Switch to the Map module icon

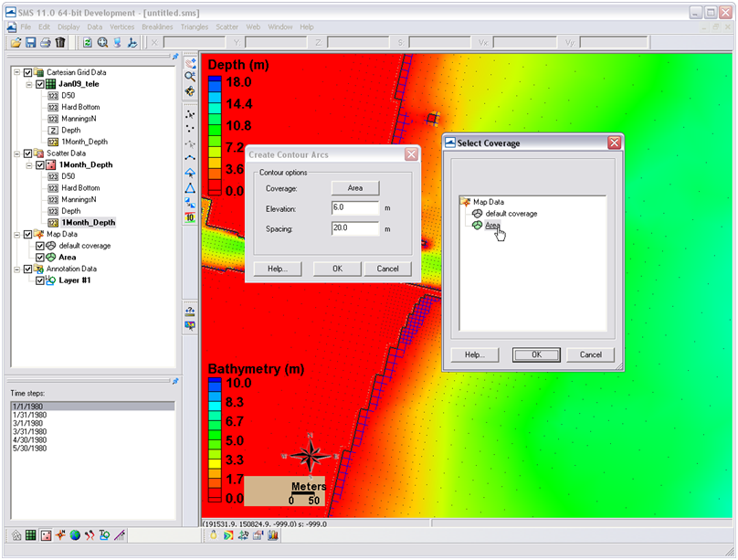(60, 535)
